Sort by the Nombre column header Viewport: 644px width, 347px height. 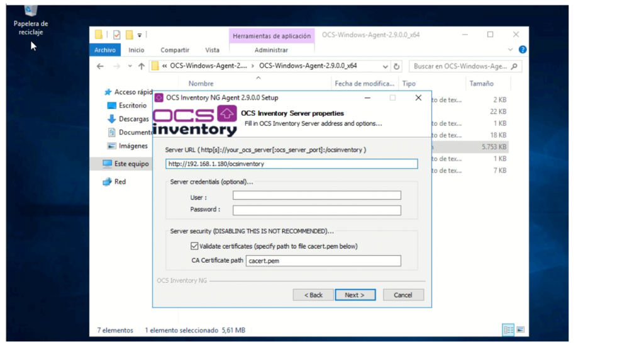(x=201, y=84)
